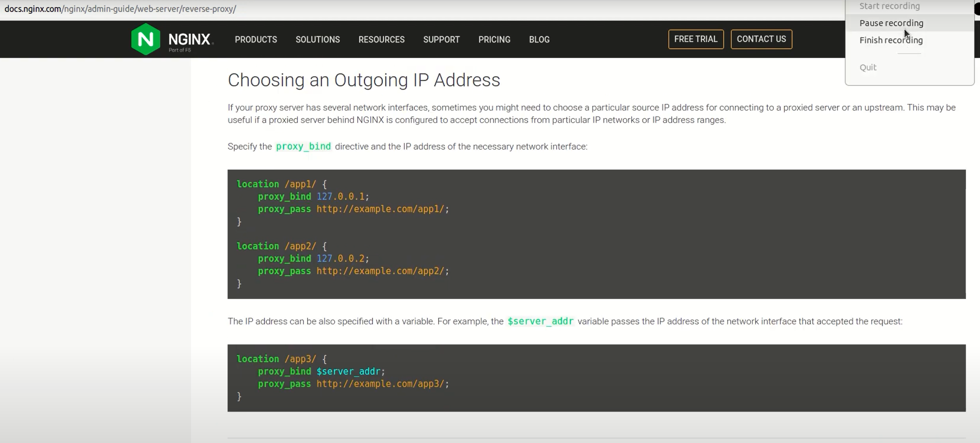Click 'proxy_pass http://example.com/app2/;' line

click(353, 271)
